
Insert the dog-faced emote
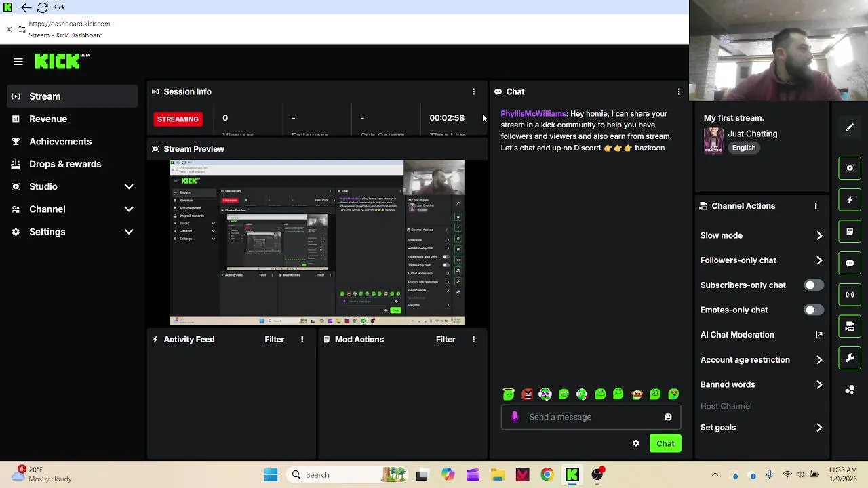click(637, 394)
